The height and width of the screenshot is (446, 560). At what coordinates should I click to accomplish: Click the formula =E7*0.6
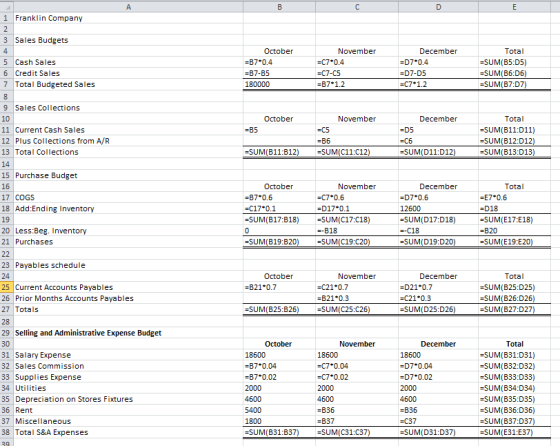coord(514,197)
